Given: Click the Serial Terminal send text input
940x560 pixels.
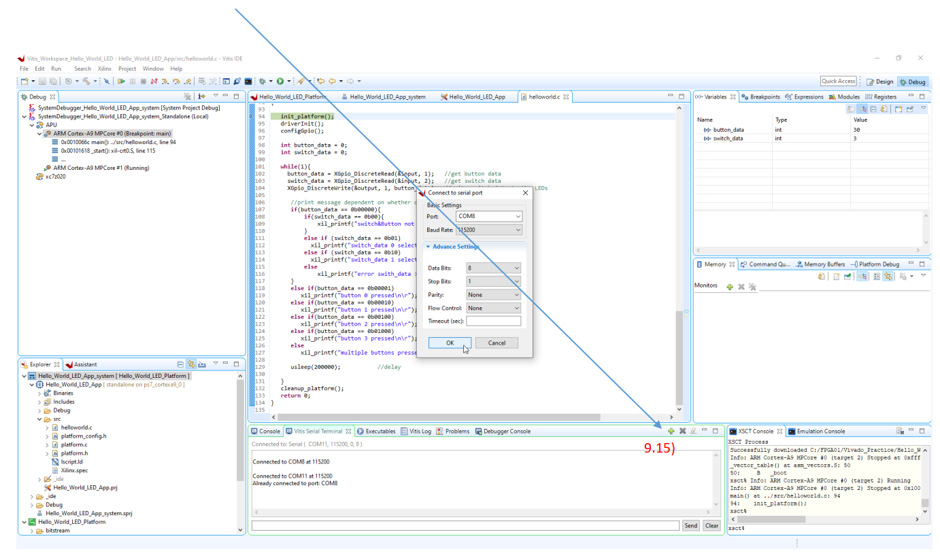Looking at the screenshot, I should tap(465, 525).
